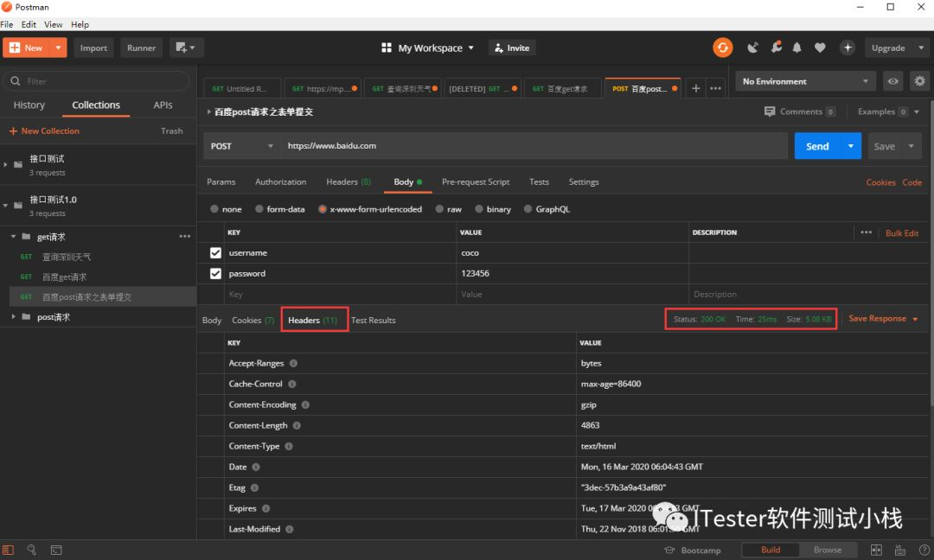Uncheck the password parameter checkbox
Image resolution: width=934 pixels, height=560 pixels.
point(215,274)
